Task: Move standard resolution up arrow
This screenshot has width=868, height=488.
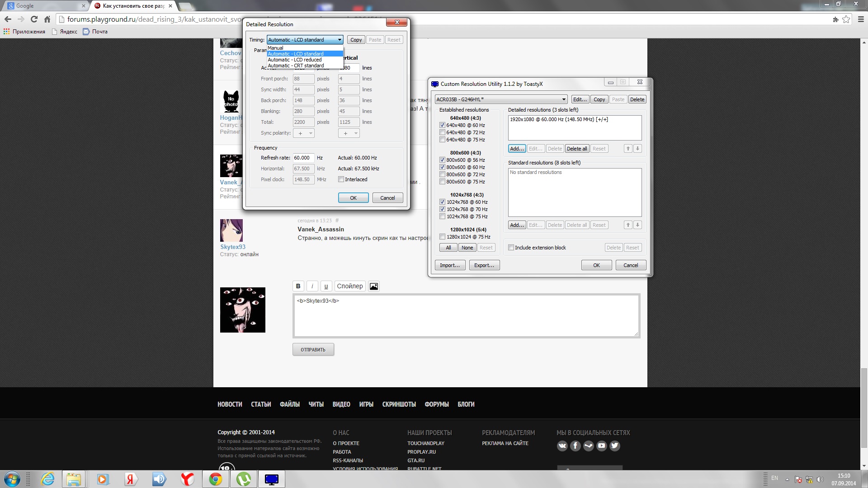Action: point(628,225)
